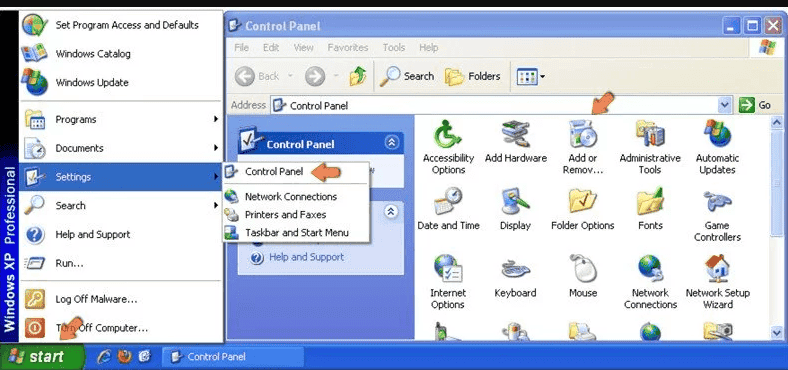Open the Forward button history dropdown arrow

click(336, 76)
